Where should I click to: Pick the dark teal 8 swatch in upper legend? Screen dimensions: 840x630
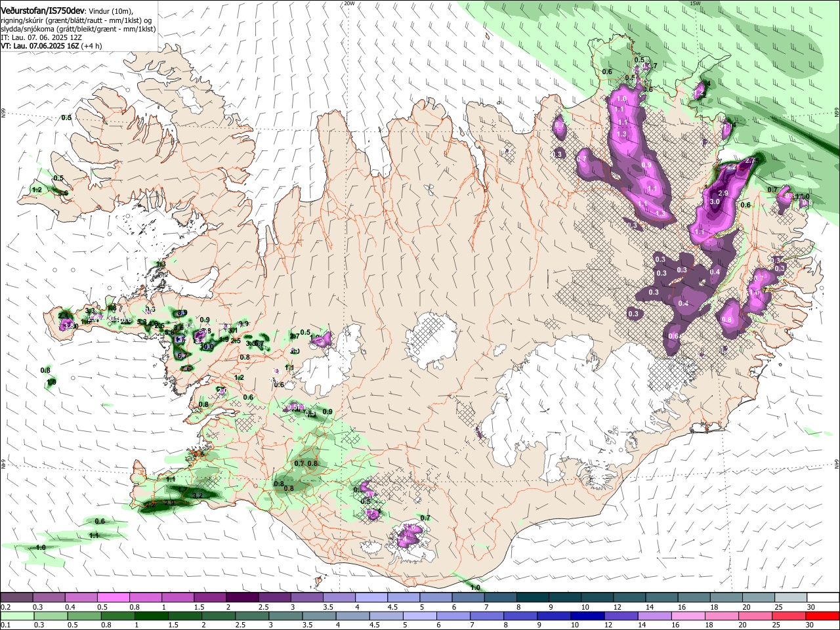tap(532, 598)
